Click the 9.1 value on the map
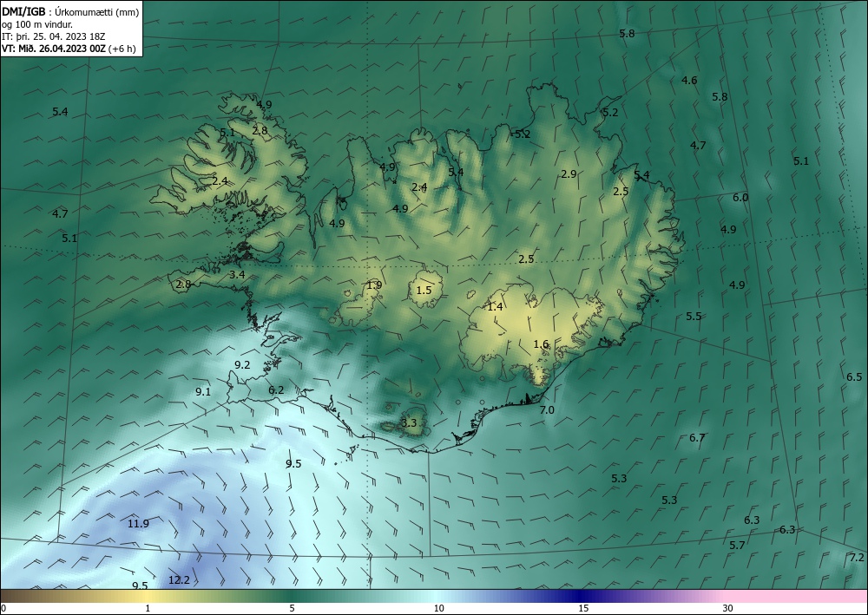This screenshot has width=868, height=615. pos(203,391)
